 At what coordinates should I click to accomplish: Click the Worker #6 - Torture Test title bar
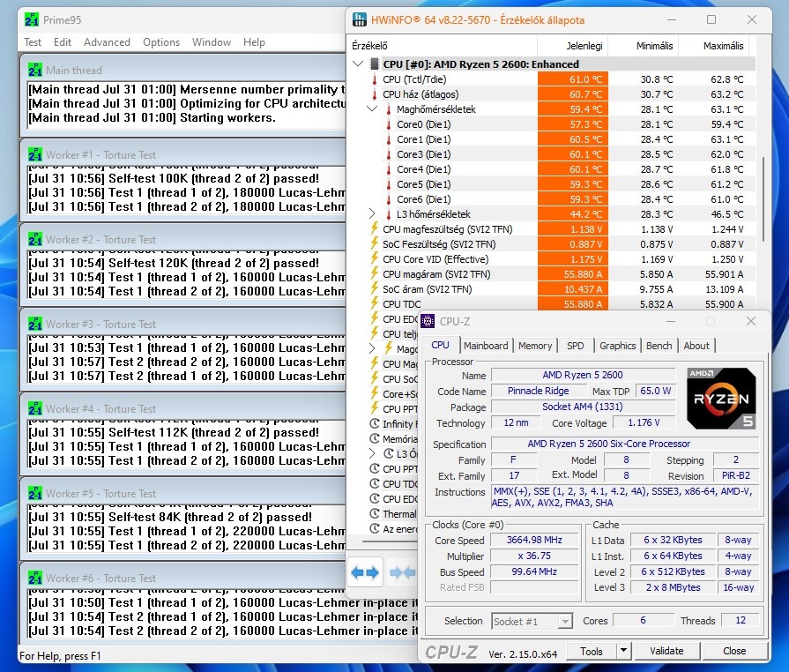tap(183, 578)
